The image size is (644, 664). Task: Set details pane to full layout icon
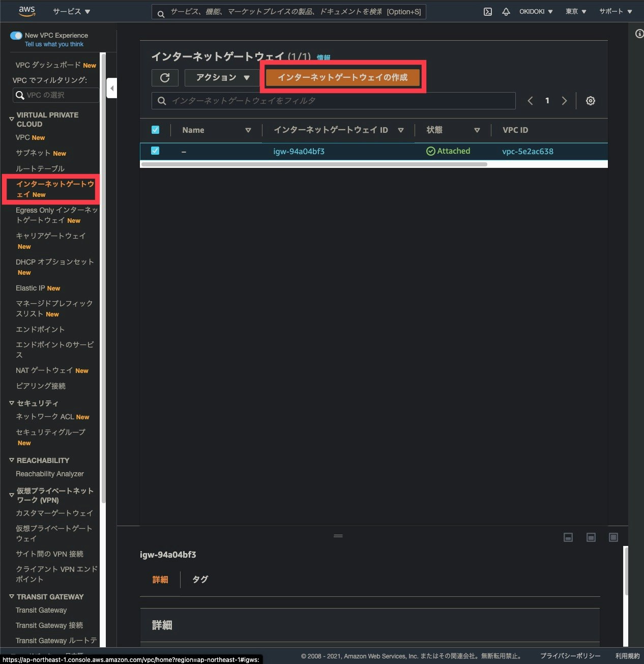click(x=613, y=537)
